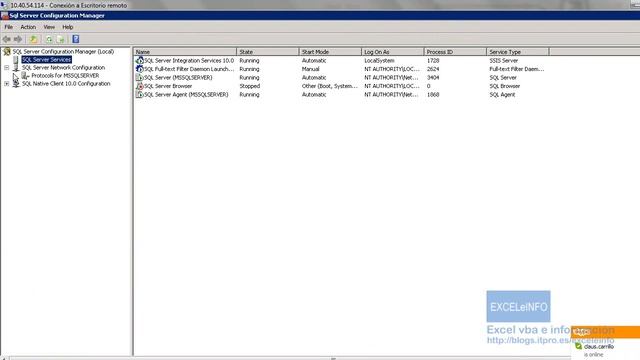
Task: Click the Other (Boot, System...) start mode cell
Action: coord(330,86)
